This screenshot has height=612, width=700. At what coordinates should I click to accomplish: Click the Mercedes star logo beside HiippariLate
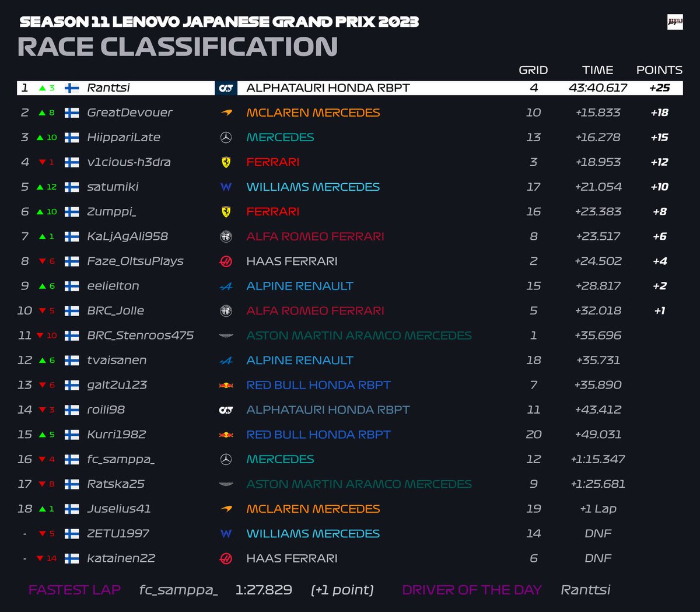[x=226, y=138]
